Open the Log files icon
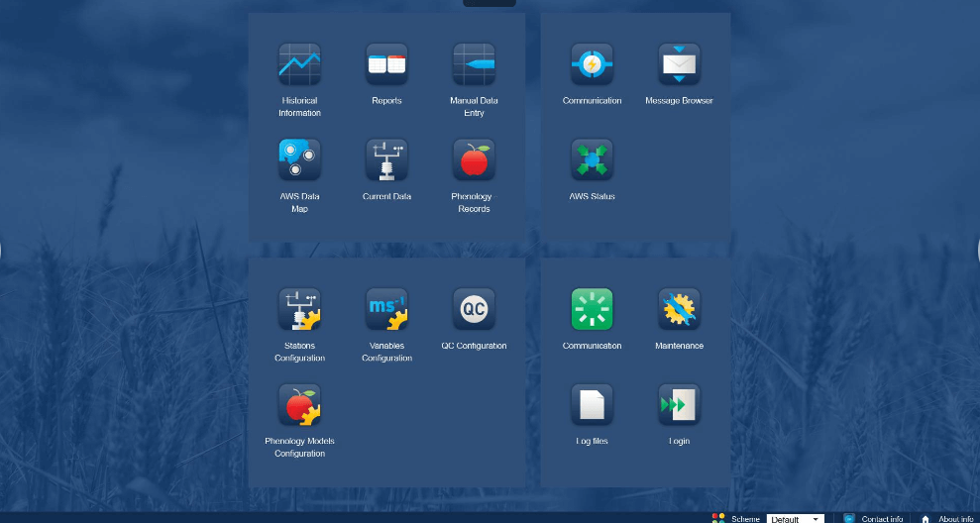Viewport: 980px width, 523px height. [x=592, y=404]
